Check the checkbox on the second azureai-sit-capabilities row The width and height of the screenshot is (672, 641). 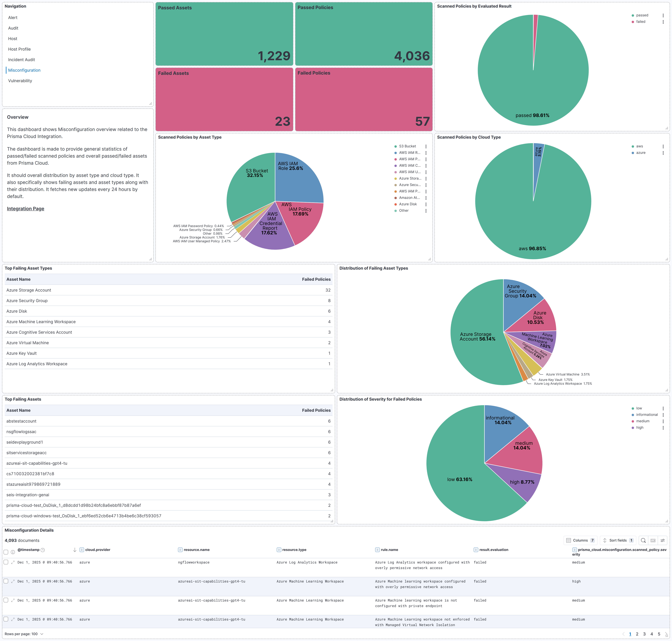coord(6,600)
